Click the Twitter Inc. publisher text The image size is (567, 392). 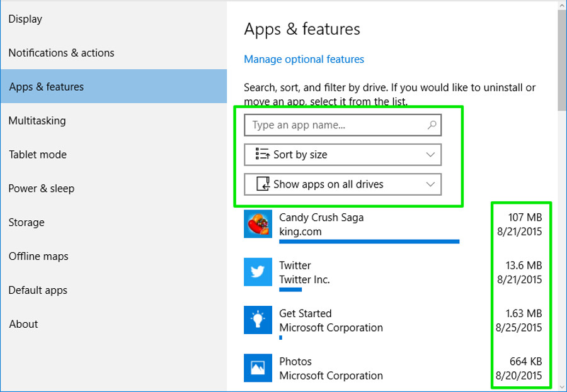304,279
